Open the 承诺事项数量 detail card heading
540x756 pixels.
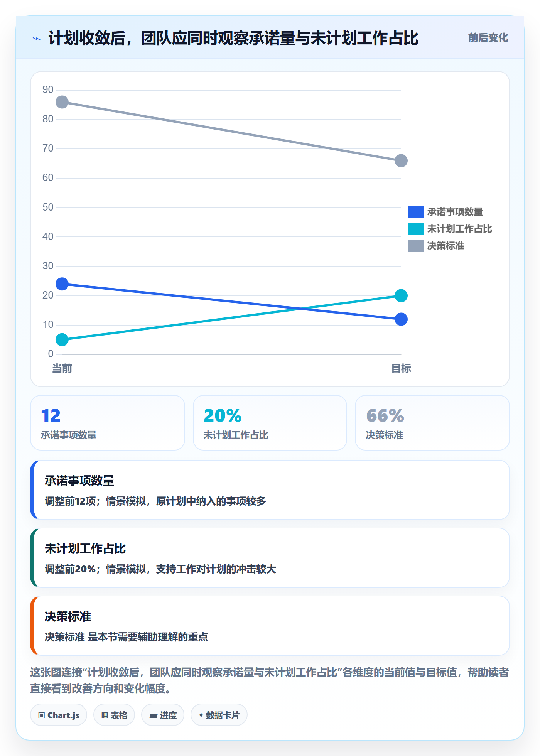click(80, 481)
